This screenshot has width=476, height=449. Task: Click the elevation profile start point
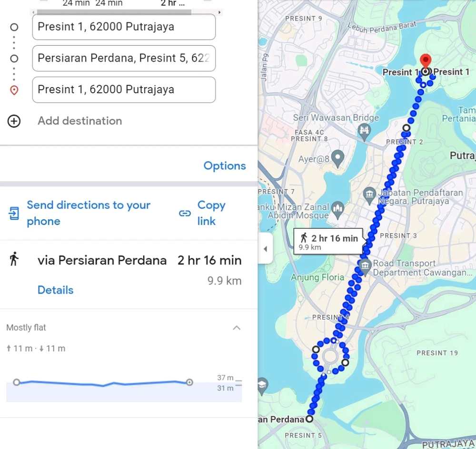(17, 382)
